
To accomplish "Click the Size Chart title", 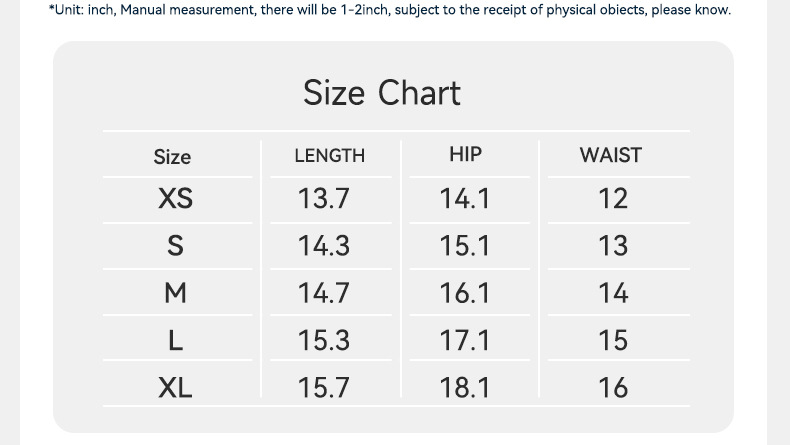I will pyautogui.click(x=382, y=93).
